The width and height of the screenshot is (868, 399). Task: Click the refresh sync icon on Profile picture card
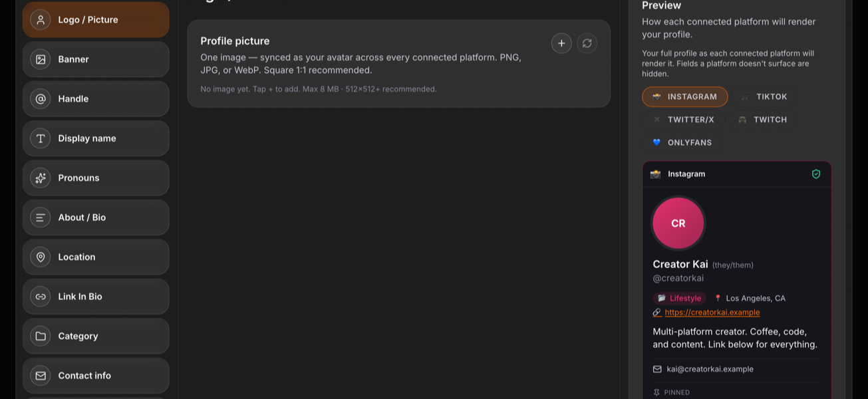tap(587, 43)
